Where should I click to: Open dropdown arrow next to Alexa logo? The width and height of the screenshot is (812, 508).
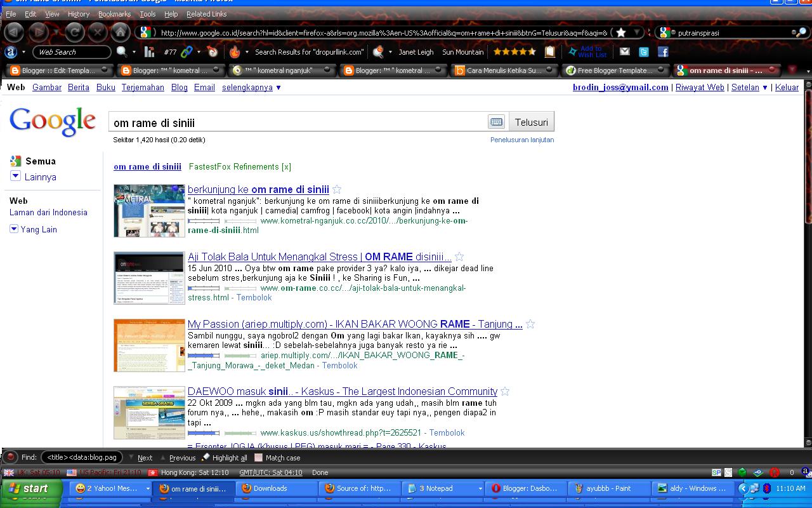click(24, 52)
